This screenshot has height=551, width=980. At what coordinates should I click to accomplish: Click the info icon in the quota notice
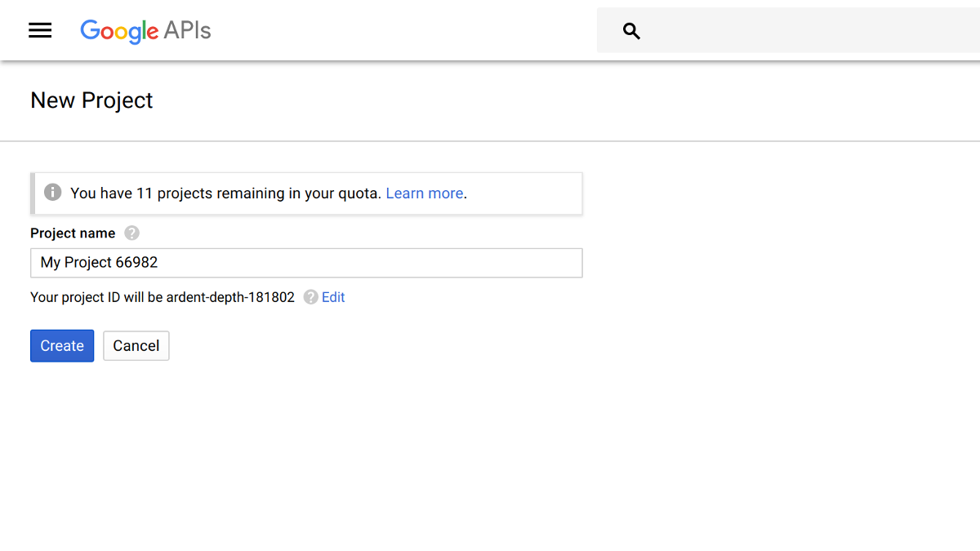[52, 192]
